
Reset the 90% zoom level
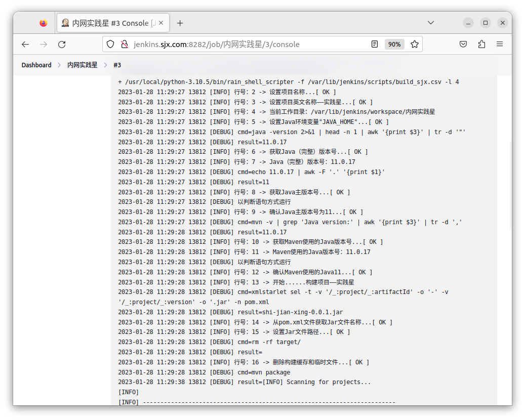pyautogui.click(x=394, y=45)
